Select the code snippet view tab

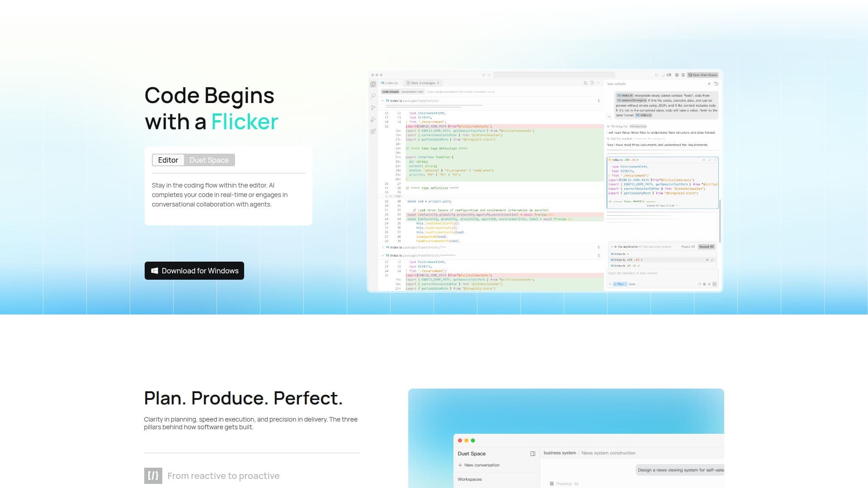[x=391, y=92]
